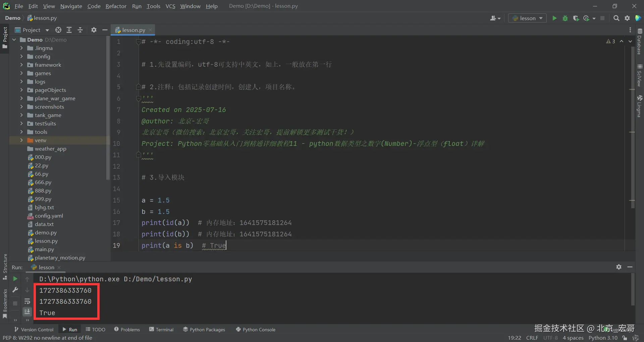The image size is (644, 342).
Task: Open the Problems tool window
Action: coord(127,330)
